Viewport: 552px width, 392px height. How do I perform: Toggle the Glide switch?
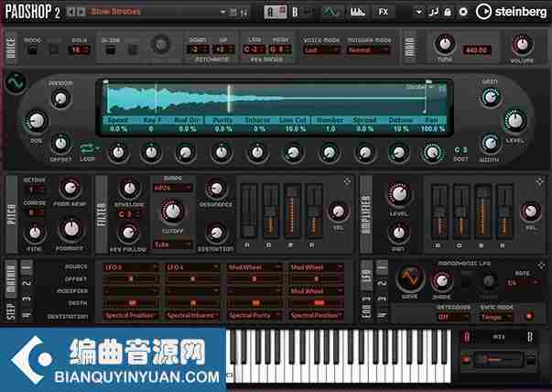pos(110,49)
